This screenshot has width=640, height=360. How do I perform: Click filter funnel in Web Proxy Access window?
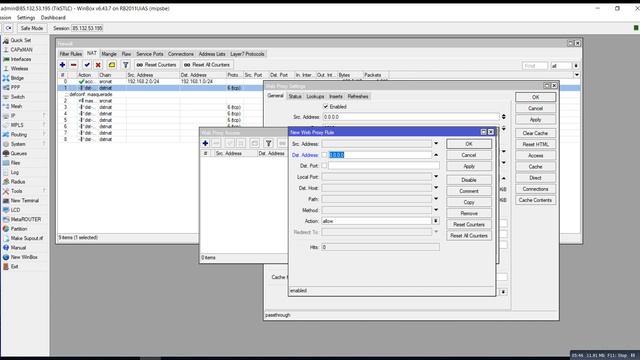[x=269, y=143]
